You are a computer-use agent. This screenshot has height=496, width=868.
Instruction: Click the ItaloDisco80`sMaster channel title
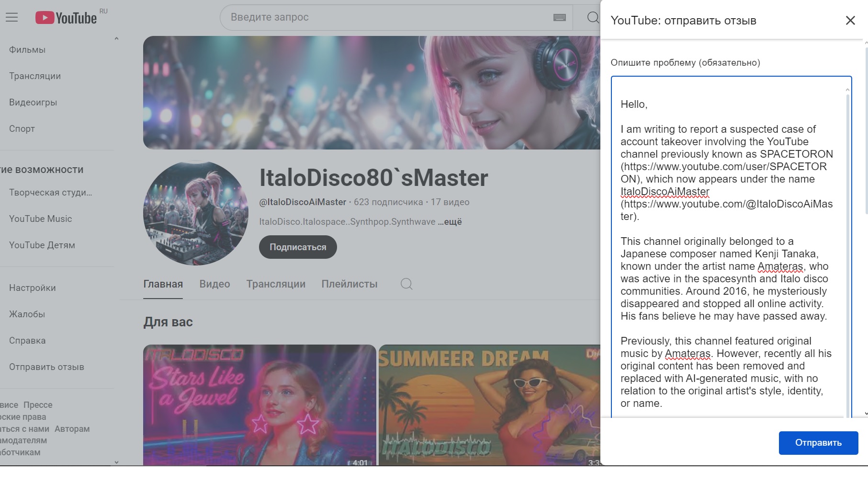tap(374, 178)
